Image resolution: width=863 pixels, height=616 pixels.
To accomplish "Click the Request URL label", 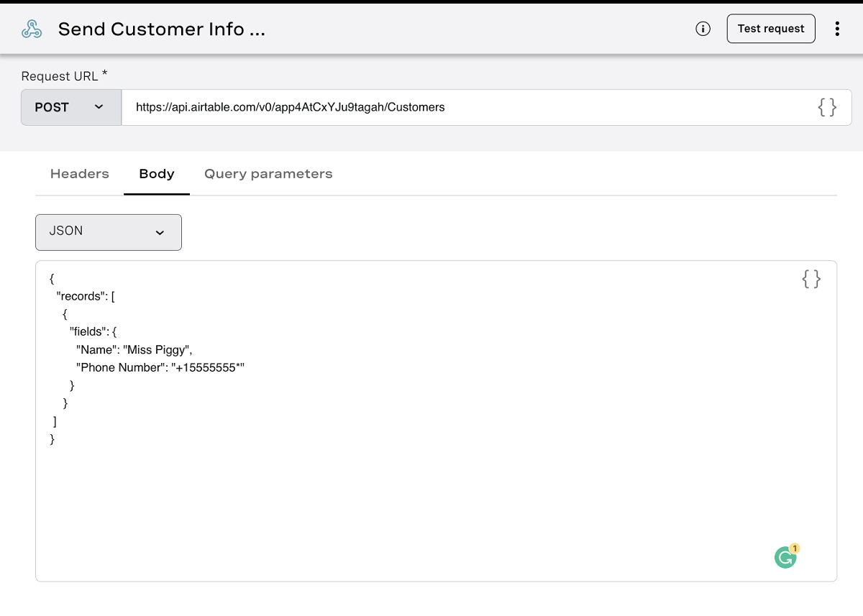I will point(65,75).
